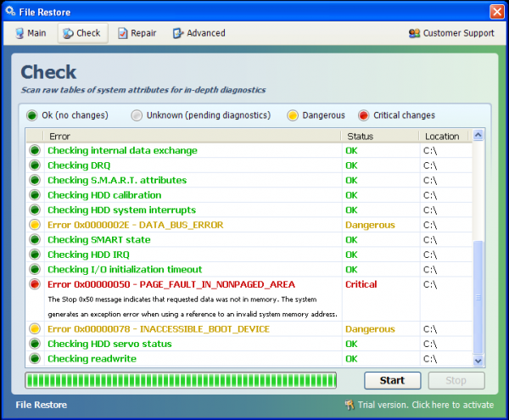The image size is (509, 420).
Task: Click green icon beside Checking HDD calibration
Action: 35,195
